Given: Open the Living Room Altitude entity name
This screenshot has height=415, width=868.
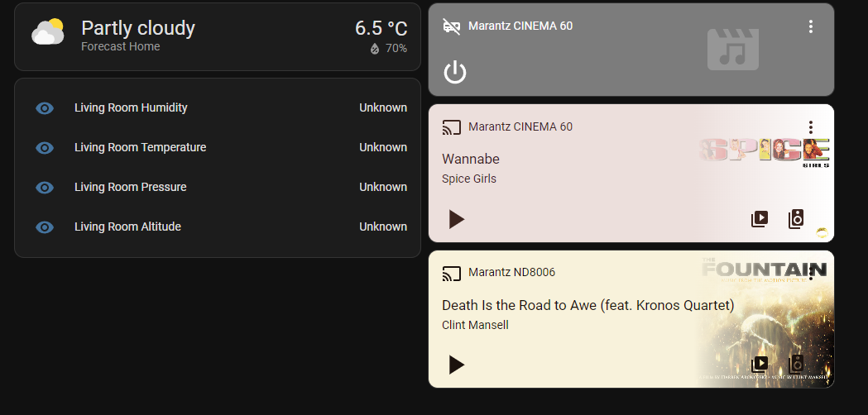Looking at the screenshot, I should coord(127,227).
